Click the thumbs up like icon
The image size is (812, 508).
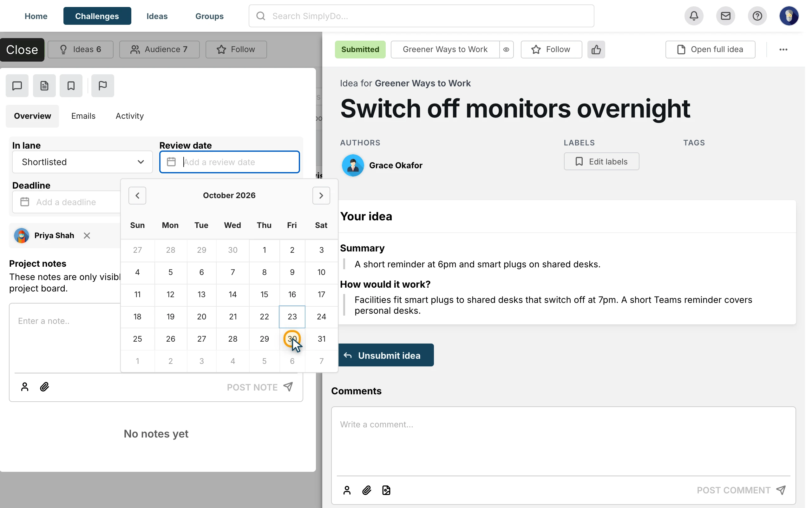pyautogui.click(x=596, y=50)
